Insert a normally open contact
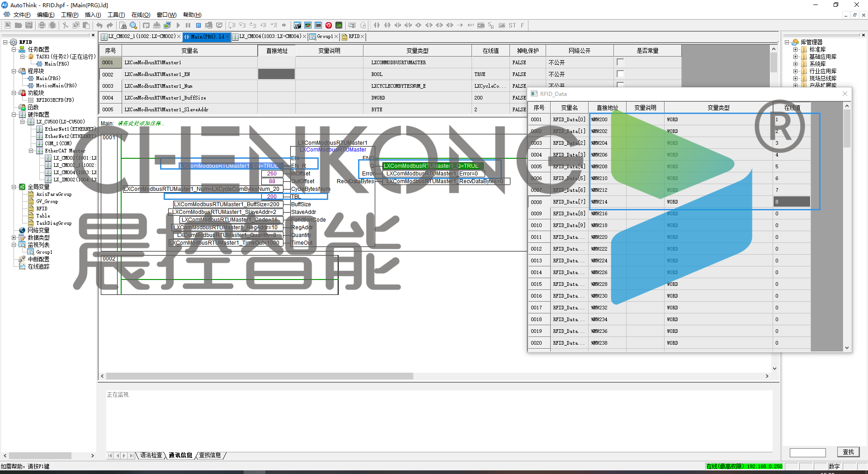868x474 pixels. tap(377, 25)
